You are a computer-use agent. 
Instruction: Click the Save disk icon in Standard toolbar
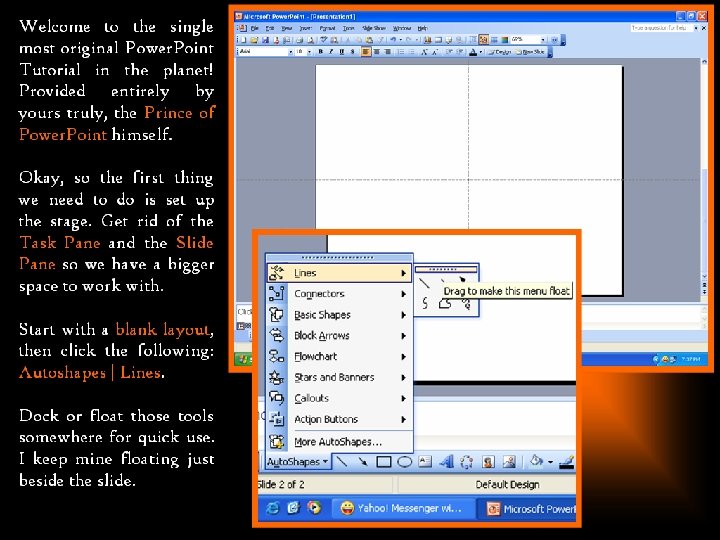click(265, 40)
